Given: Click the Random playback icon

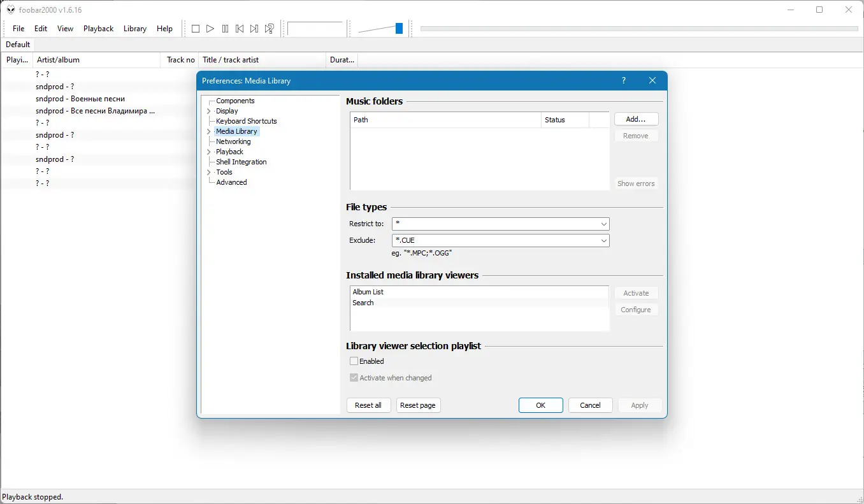Looking at the screenshot, I should [270, 29].
